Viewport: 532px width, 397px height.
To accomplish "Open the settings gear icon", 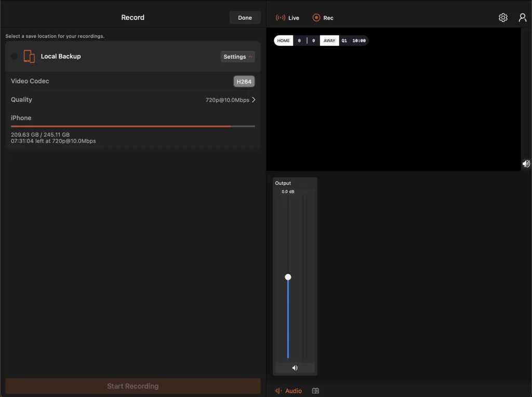I will 502,17.
